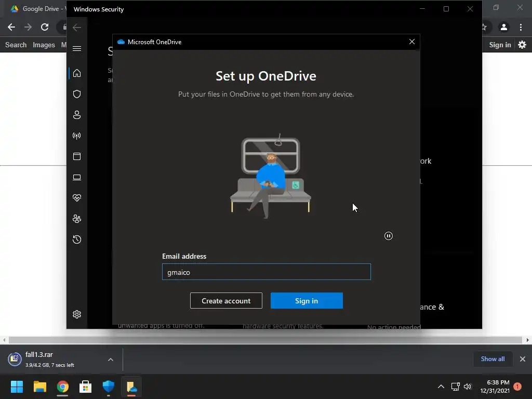Click scrollbar left arrow in Chrome
This screenshot has height=399, width=532.
[x=4, y=340]
